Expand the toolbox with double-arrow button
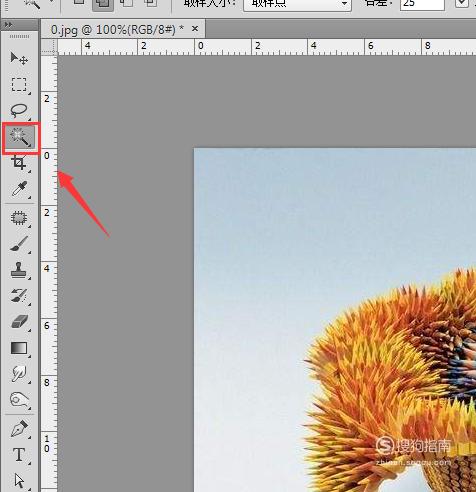 [9, 25]
